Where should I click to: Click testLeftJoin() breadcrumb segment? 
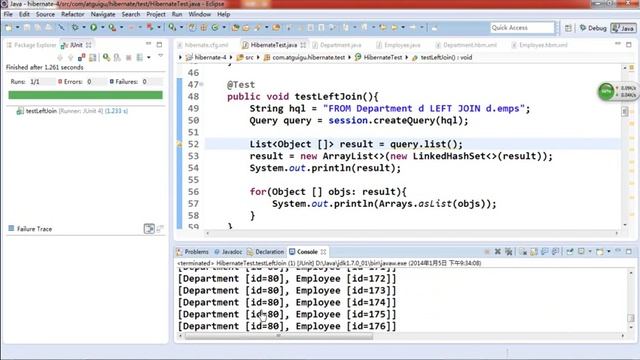point(442,58)
